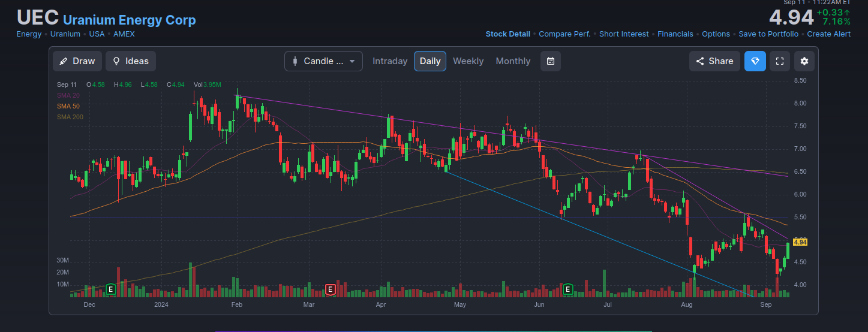Click the blue diamond premium icon

click(x=755, y=61)
